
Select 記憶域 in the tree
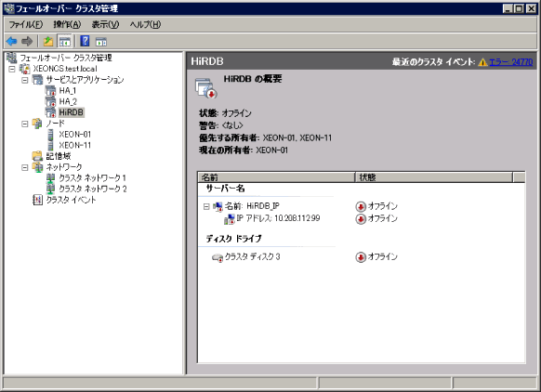point(59,156)
